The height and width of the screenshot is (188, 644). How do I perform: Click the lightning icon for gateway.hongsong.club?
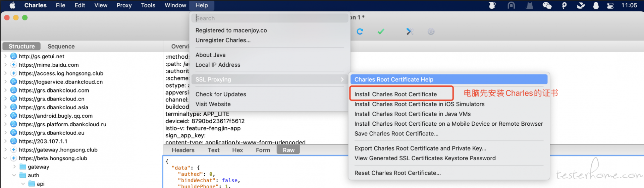tap(13, 150)
